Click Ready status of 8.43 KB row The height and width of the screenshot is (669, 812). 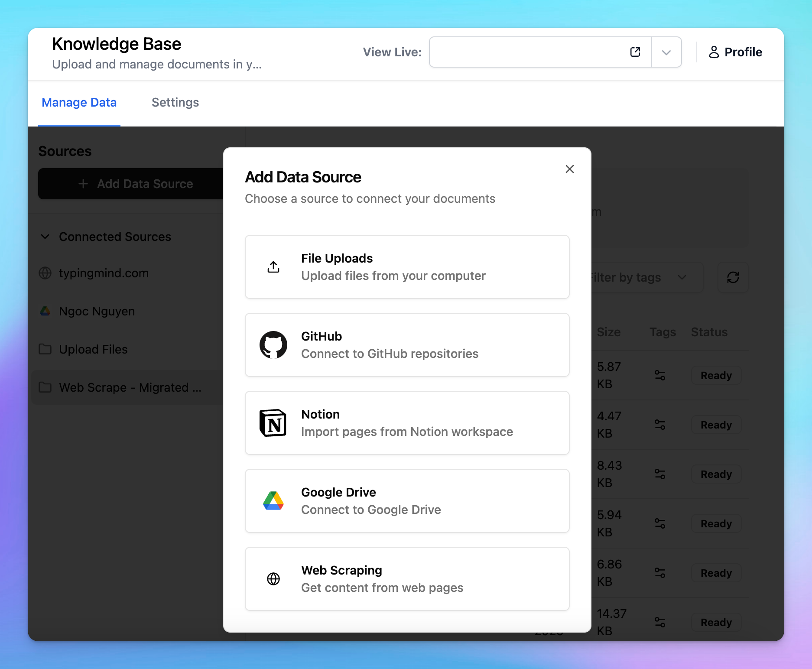pos(716,474)
